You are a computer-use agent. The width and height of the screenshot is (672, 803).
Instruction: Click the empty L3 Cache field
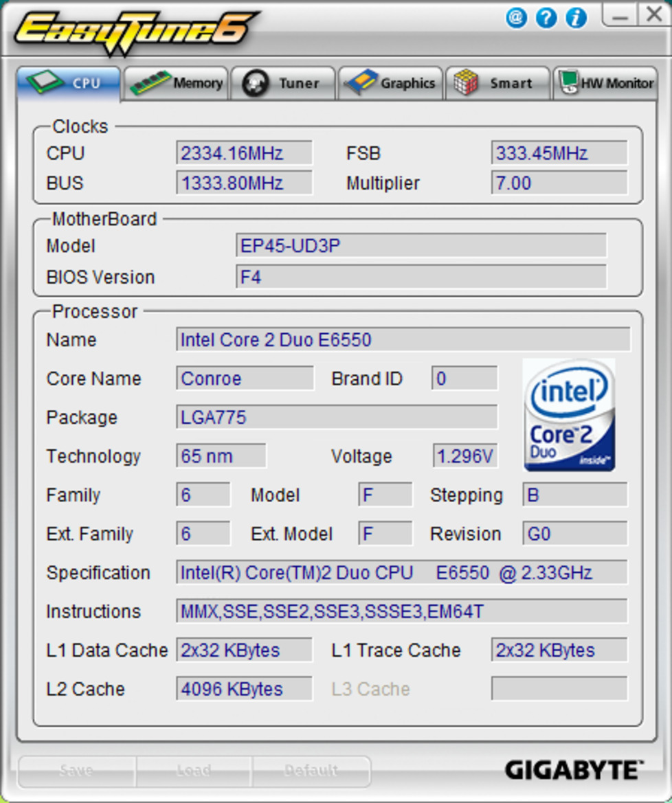[559, 689]
